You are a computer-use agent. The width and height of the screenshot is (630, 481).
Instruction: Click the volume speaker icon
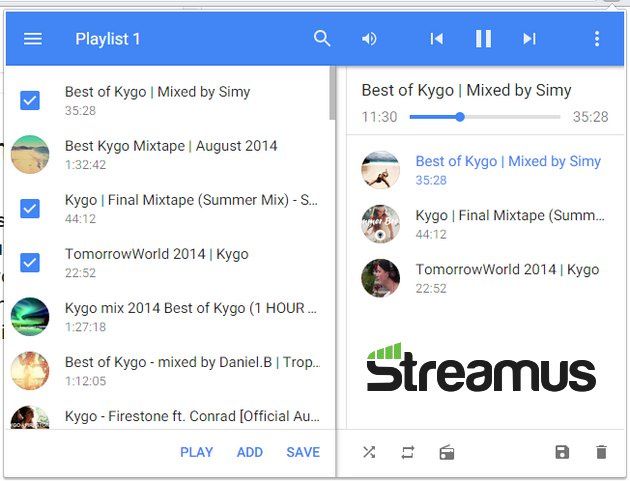click(369, 39)
